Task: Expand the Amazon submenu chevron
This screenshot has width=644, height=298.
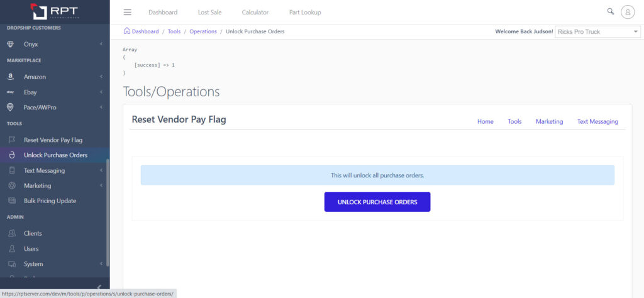Action: coord(101,77)
